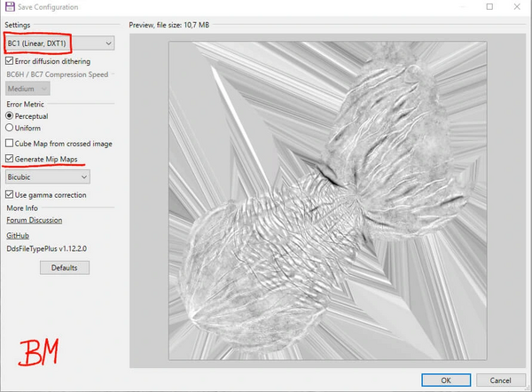Open the BC1 (Linear, DXT1) format dropdown
The image size is (532, 392).
click(x=59, y=43)
